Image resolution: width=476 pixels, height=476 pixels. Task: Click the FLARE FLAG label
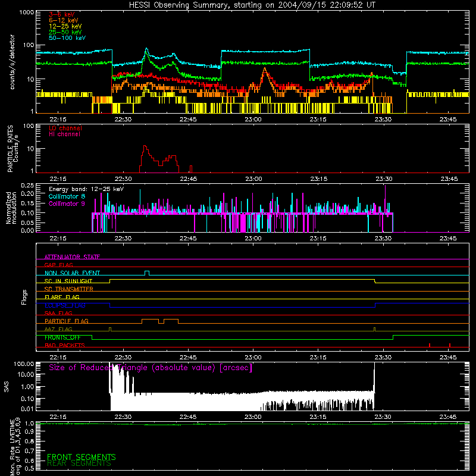pos(62,297)
